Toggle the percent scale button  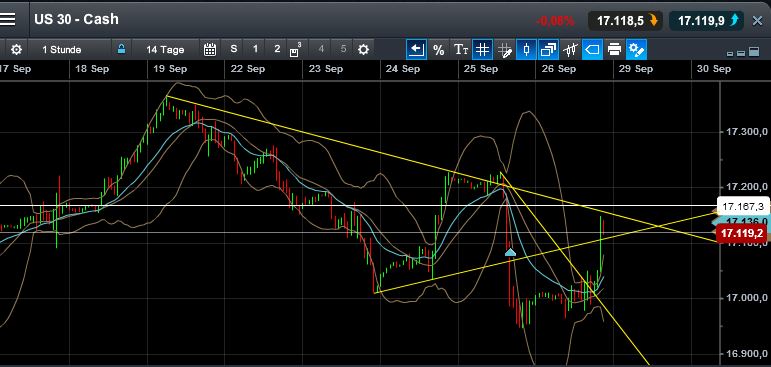tap(439, 50)
